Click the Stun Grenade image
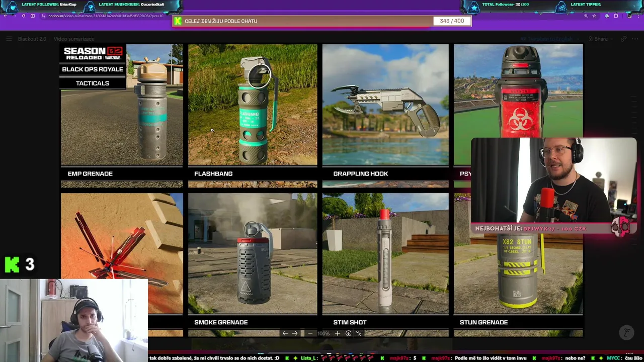 [x=518, y=274]
